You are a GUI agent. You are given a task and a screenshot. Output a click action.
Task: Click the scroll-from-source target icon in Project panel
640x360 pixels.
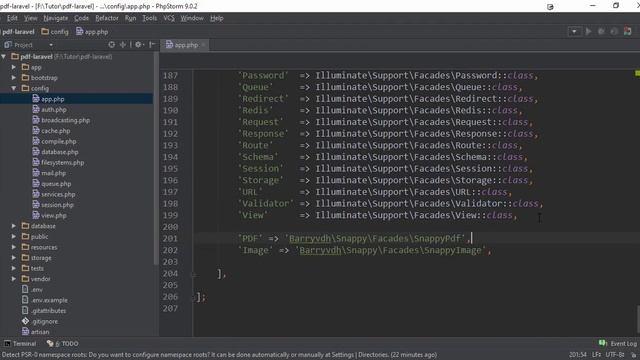(x=111, y=44)
